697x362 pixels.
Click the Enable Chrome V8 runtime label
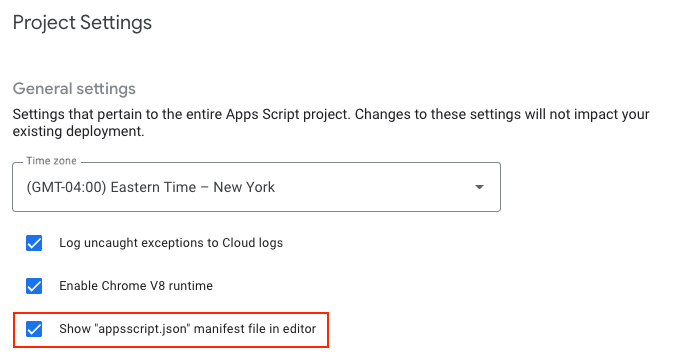136,286
